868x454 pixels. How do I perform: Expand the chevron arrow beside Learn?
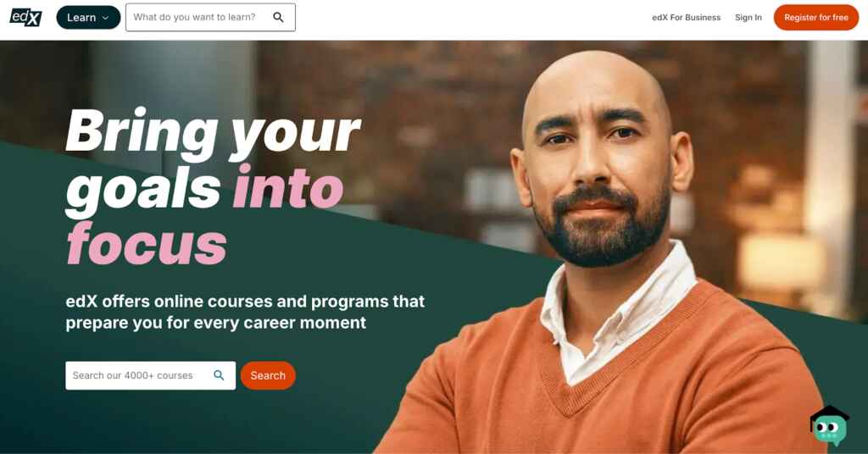point(106,18)
